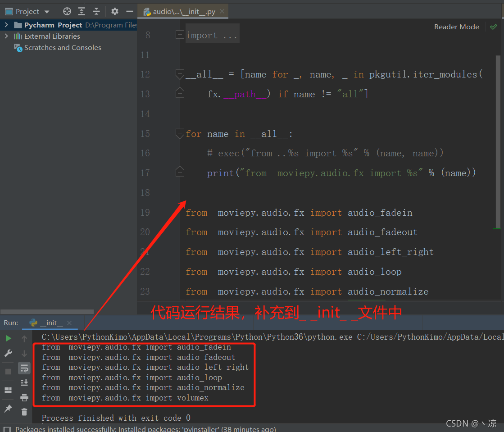
Task: Close the audio\...\__init__.py editor tab
Action: [x=222, y=12]
